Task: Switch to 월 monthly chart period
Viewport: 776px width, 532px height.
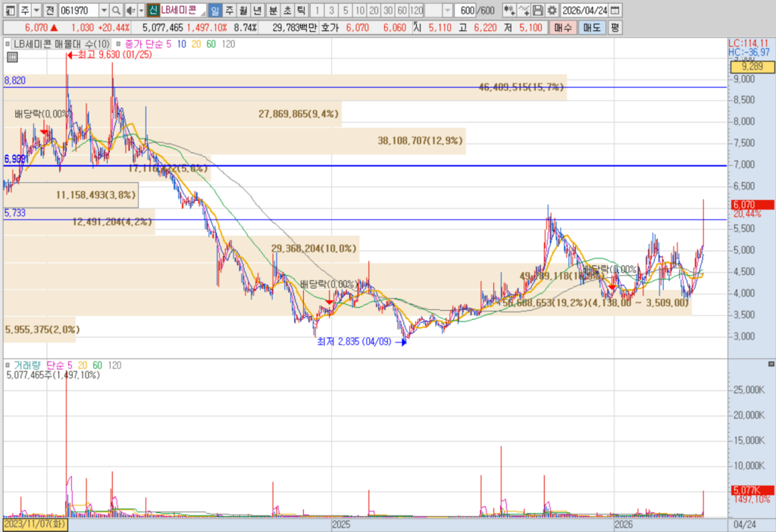Action: [243, 11]
